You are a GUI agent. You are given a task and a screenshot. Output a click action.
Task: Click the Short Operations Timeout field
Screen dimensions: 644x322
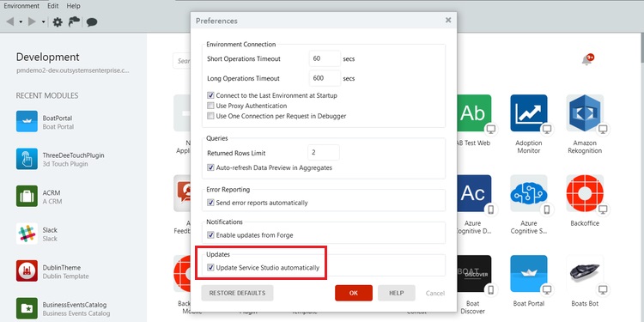[325, 58]
